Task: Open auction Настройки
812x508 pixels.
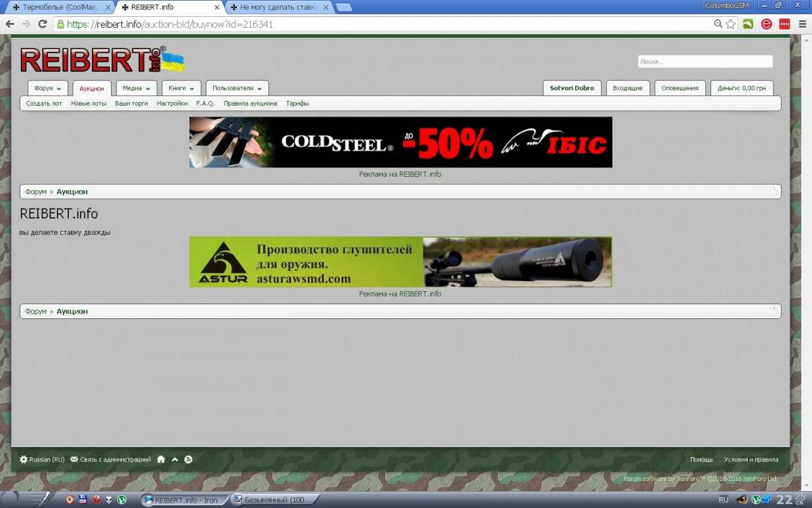Action: coord(172,104)
